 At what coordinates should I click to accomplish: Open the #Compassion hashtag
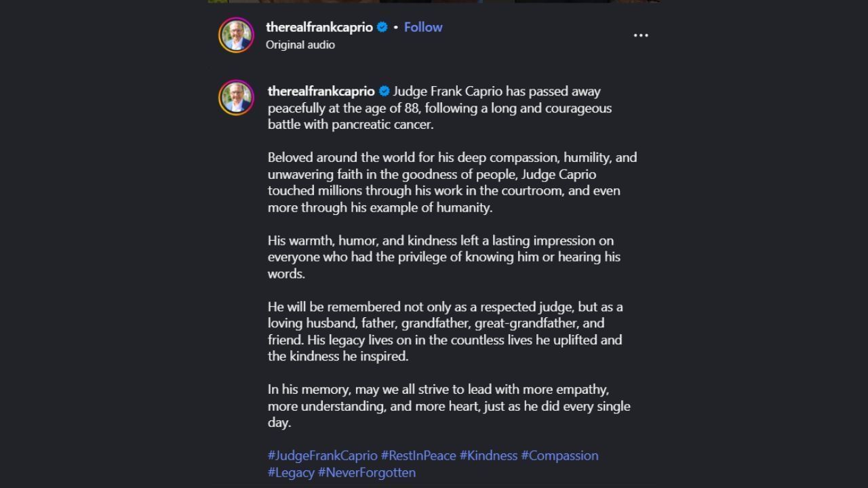tap(559, 455)
